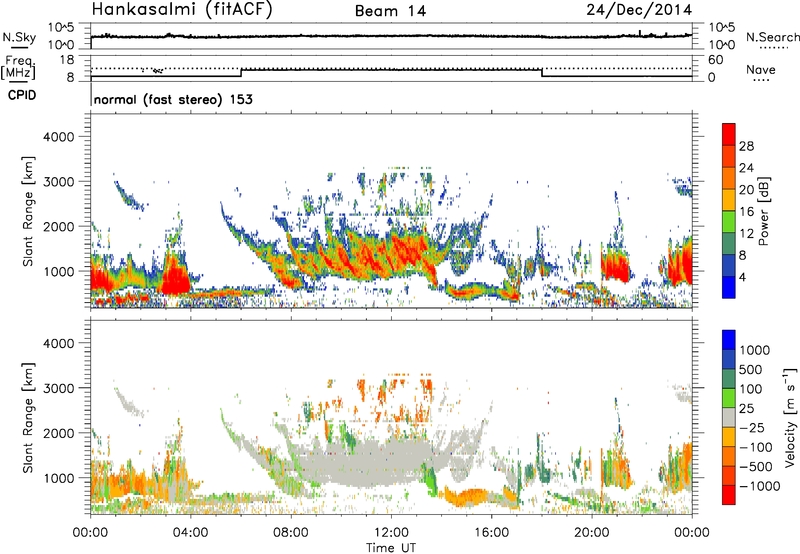This screenshot has height=554, width=800.
Task: Click the "Time UT" axis title
Action: (x=391, y=548)
